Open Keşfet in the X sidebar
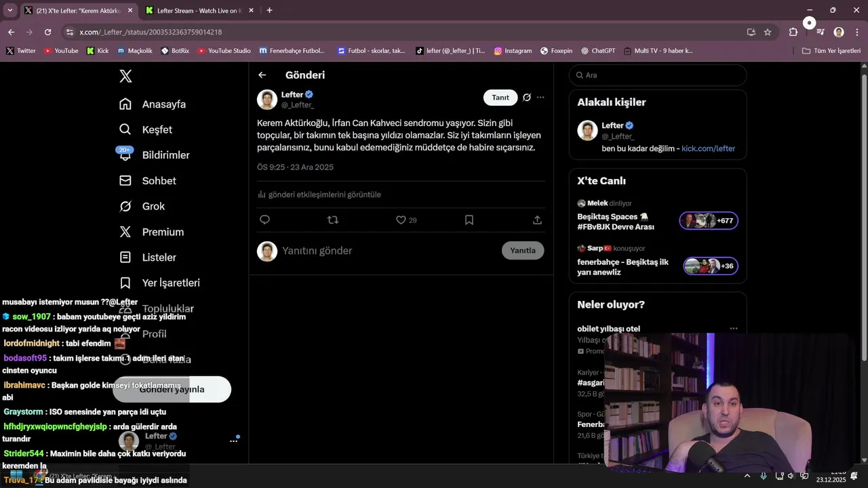 146,129
